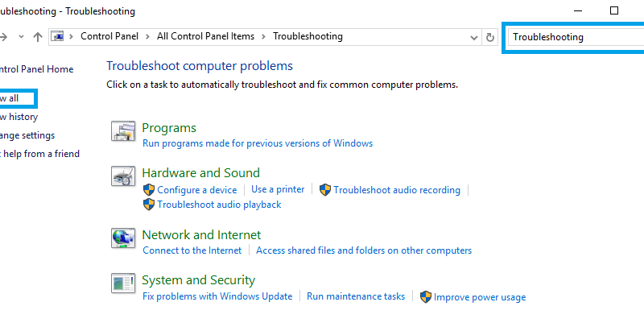Open the Programs category icon
The height and width of the screenshot is (331, 644).
coord(123,131)
